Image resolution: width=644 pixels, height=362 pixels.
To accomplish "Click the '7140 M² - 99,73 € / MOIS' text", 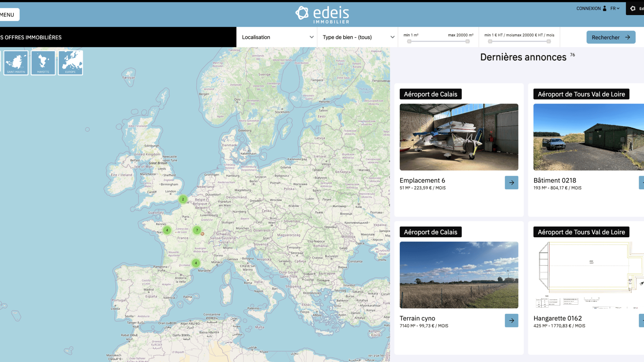I will click(424, 326).
